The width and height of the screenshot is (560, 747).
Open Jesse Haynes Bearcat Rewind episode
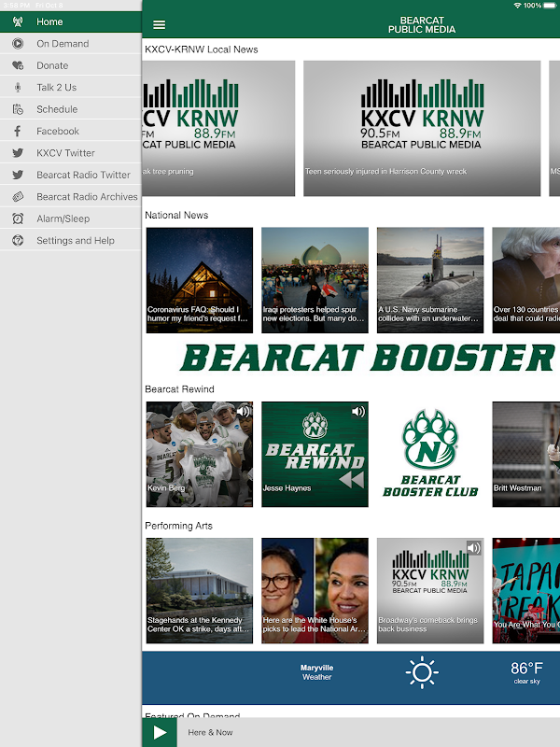315,454
